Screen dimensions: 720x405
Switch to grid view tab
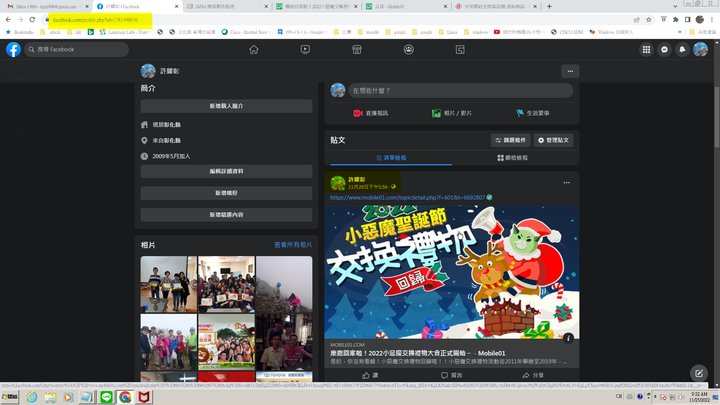pyautogui.click(x=512, y=158)
